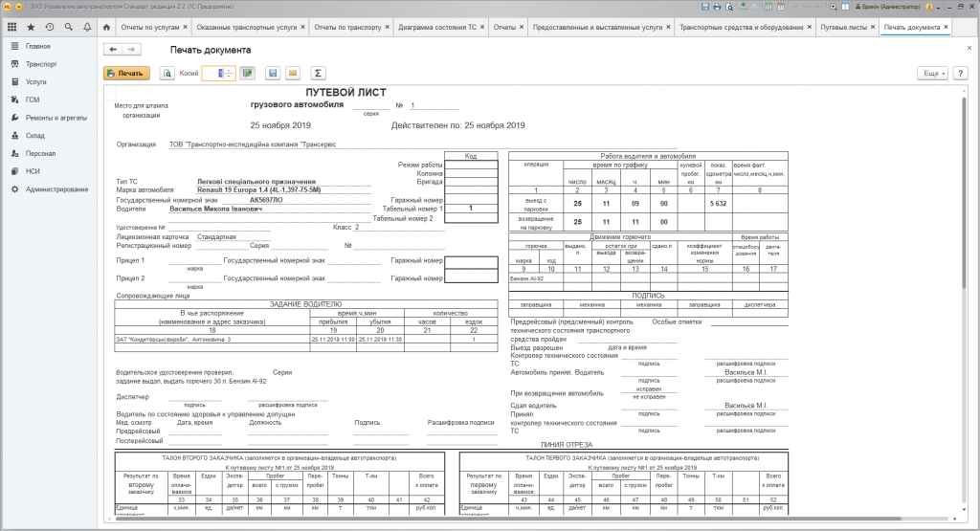Open the calendar icon in title bar
The width and height of the screenshot is (980, 531).
tap(781, 7)
